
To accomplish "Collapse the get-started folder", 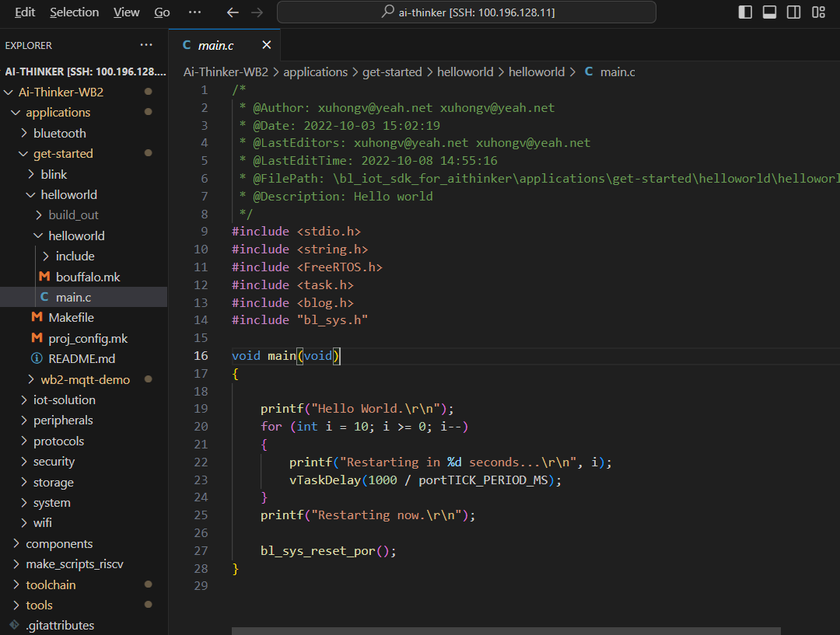I will pyautogui.click(x=62, y=154).
